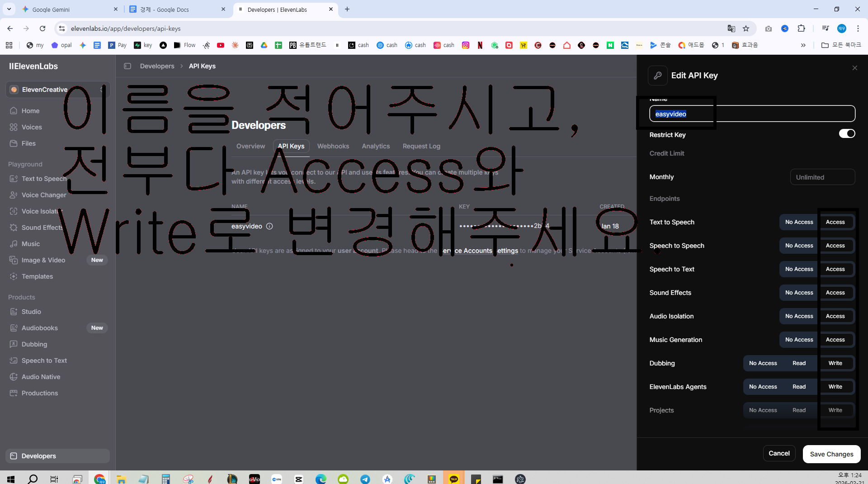This screenshot has width=868, height=484.
Task: Select API Keys tab
Action: pyautogui.click(x=291, y=146)
